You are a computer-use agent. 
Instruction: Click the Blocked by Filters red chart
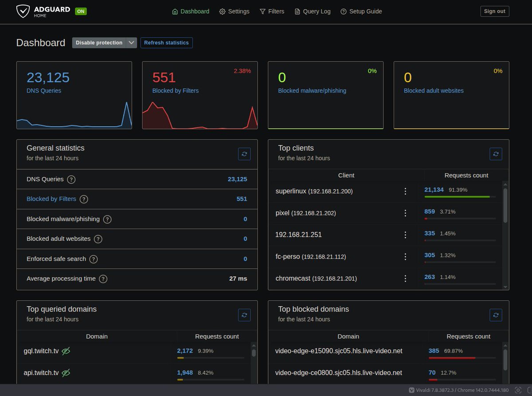[x=200, y=115]
